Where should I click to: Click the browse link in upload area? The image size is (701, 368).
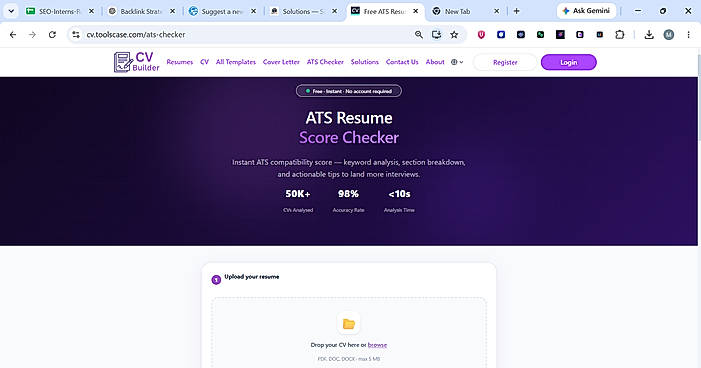pos(377,345)
